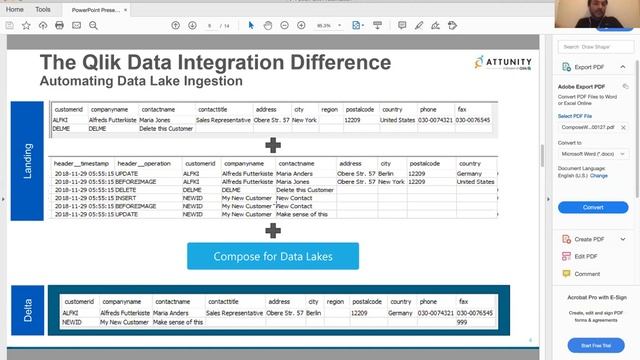Click the 'Delta' blue label block
The image size is (640, 360).
[27, 310]
